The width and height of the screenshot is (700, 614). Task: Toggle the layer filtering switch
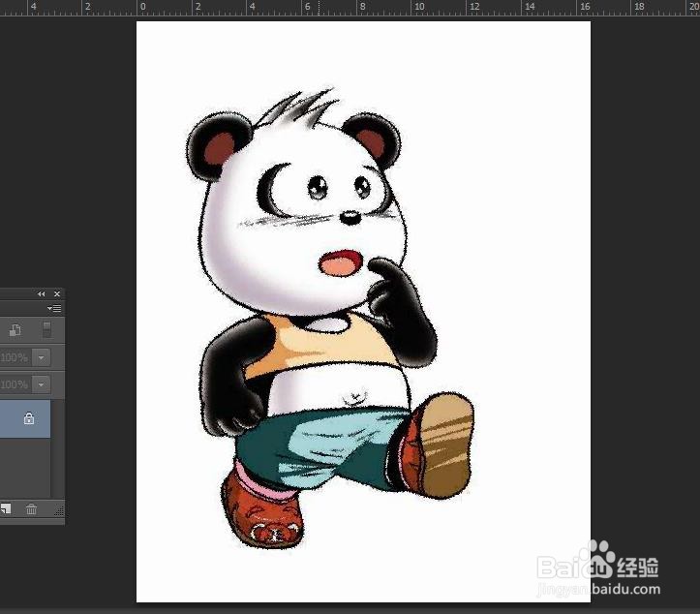point(46,329)
